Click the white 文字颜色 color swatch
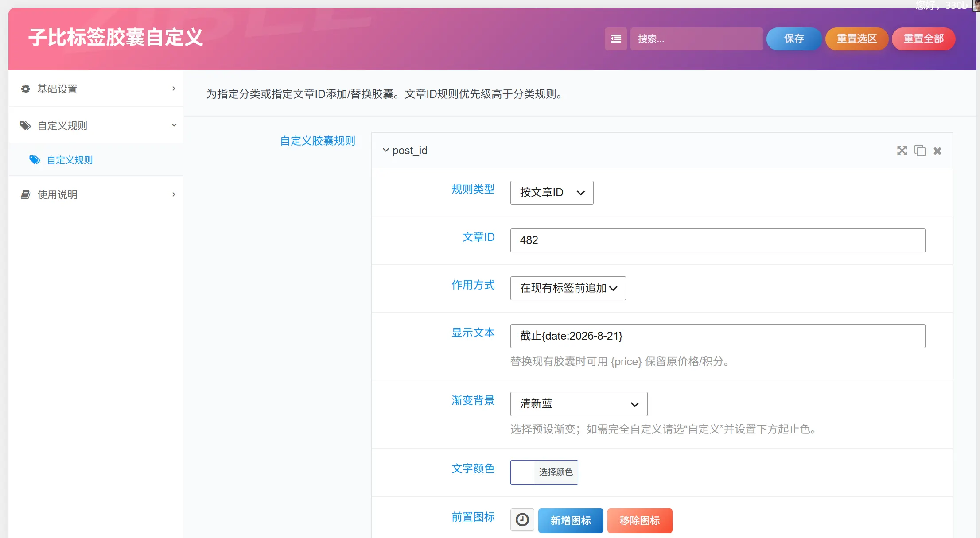The image size is (980, 538). 522,472
